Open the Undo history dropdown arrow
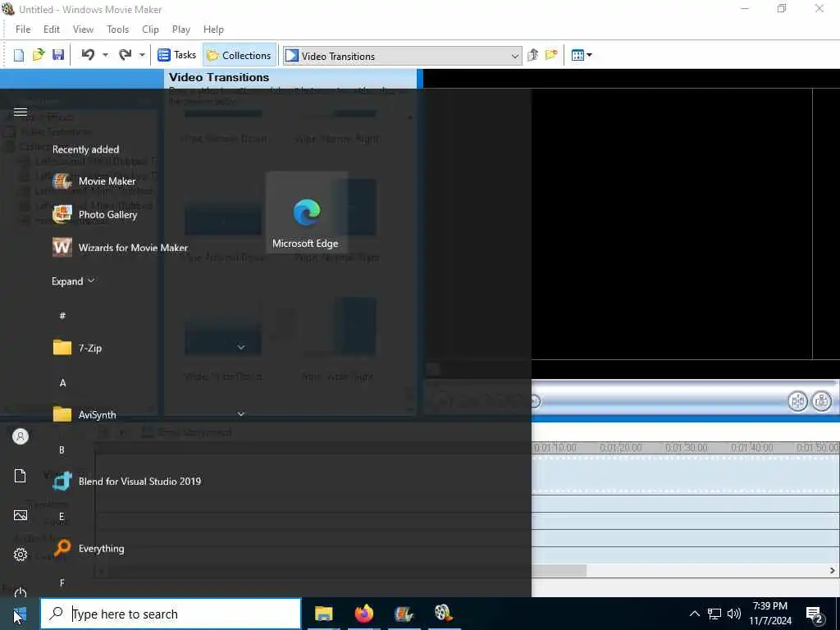Viewport: 840px width, 630px height. (x=105, y=55)
